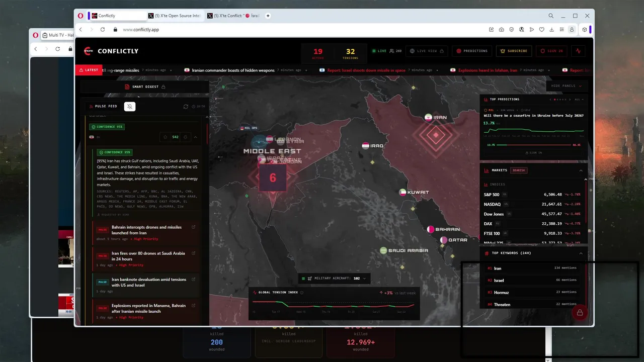Select the Dow Jones index row
The height and width of the screenshot is (362, 644).
[532, 214]
